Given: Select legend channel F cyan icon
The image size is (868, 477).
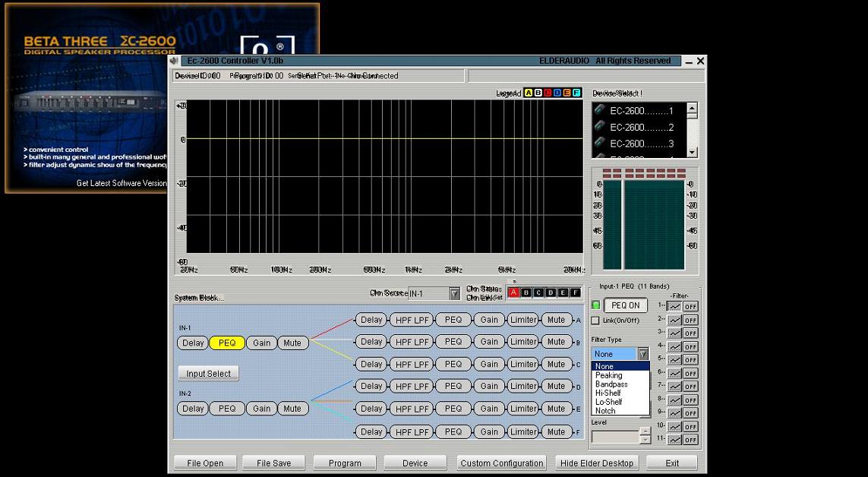Looking at the screenshot, I should (576, 93).
